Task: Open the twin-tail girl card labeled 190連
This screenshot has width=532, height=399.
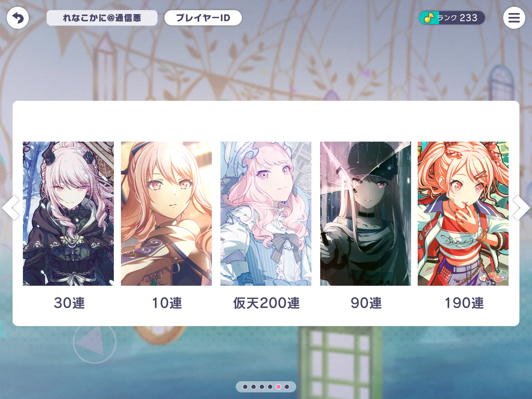Action: tap(463, 213)
